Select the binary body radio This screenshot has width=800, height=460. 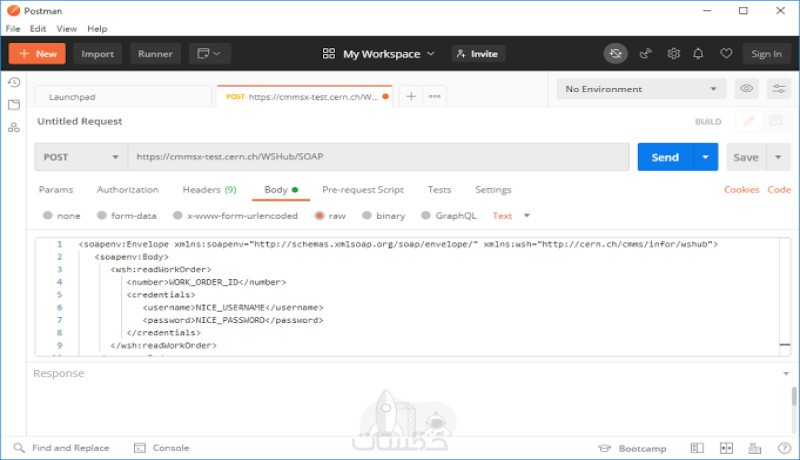pos(366,215)
